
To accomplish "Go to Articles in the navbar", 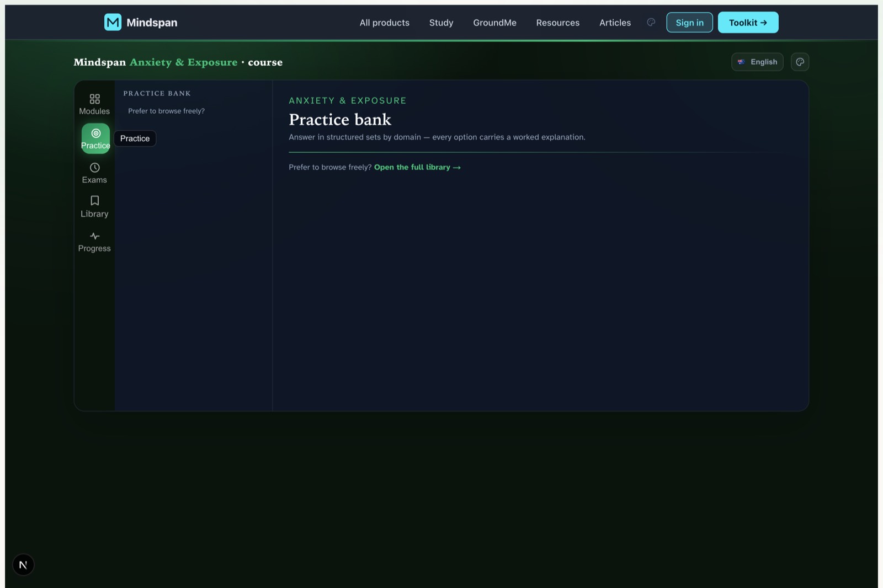I will [x=615, y=23].
